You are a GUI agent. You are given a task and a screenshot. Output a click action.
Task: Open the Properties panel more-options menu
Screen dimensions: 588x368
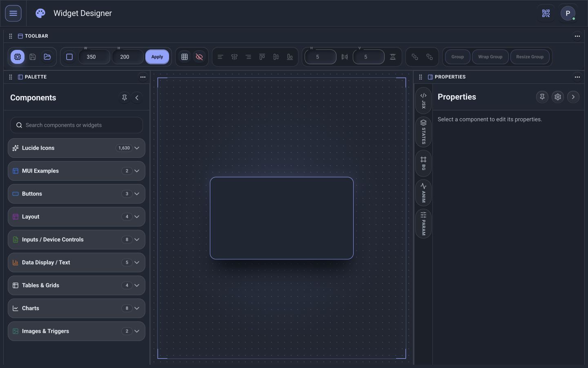click(577, 77)
